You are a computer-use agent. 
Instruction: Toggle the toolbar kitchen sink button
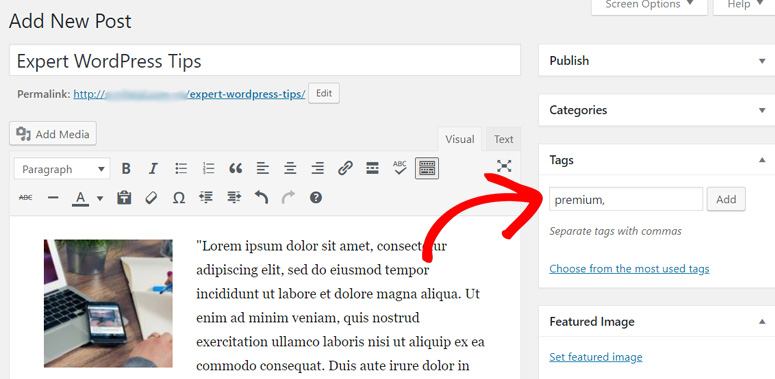[427, 169]
